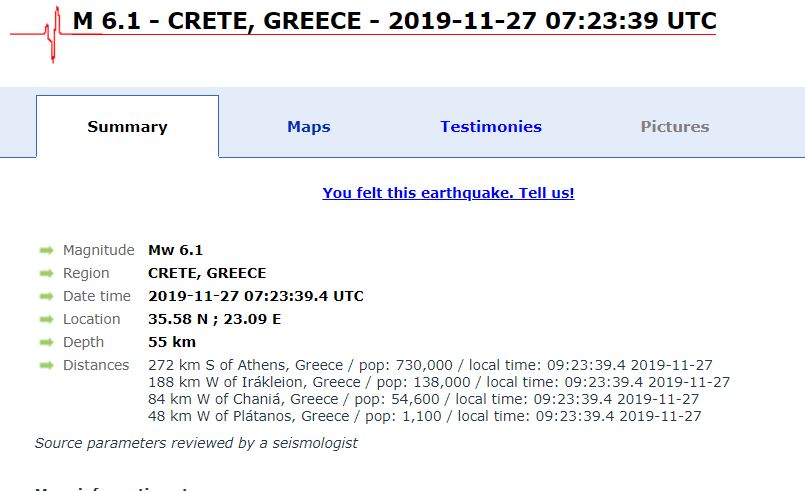
Task: Click the green arrow beside Depth
Action: pyautogui.click(x=46, y=342)
